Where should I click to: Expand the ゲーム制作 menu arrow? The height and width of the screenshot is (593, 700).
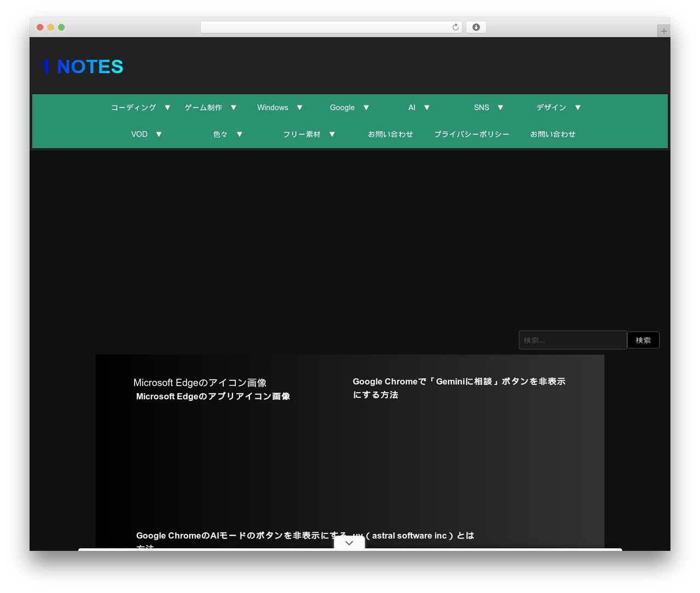[234, 108]
